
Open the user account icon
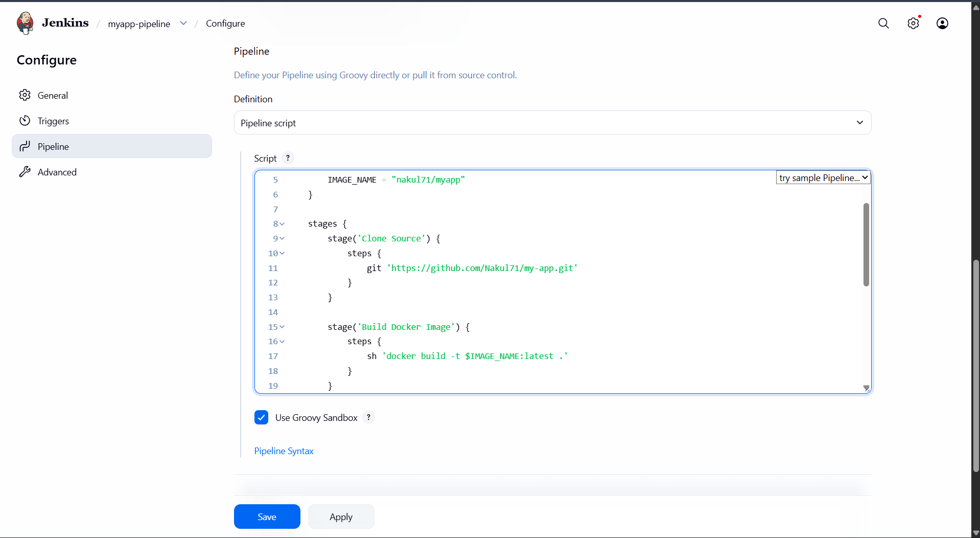(x=942, y=24)
